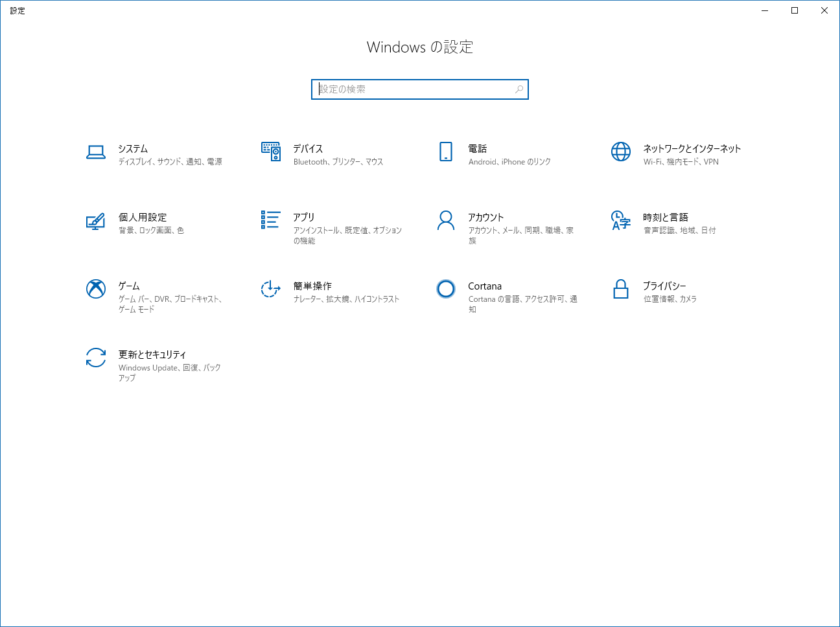Click 'Wi-Fi、機内モード、VPN' description
This screenshot has height=627, width=840.
tap(681, 162)
